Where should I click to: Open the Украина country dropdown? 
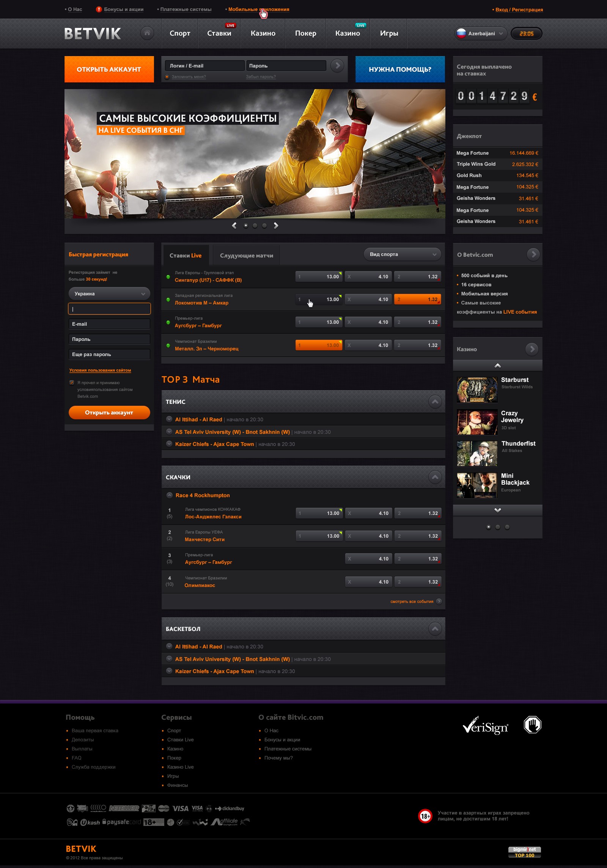109,294
